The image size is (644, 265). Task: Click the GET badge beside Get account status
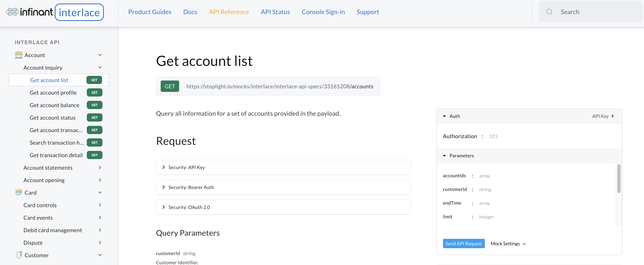click(x=94, y=117)
